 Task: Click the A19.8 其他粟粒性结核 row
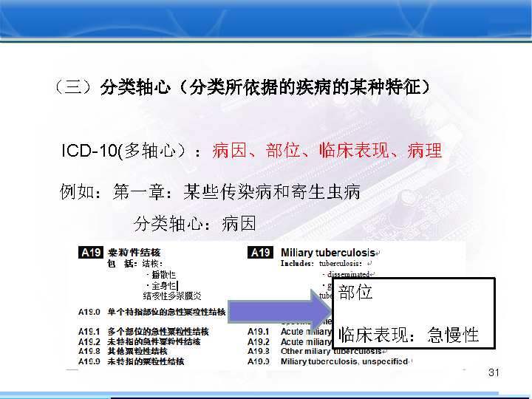[123, 352]
